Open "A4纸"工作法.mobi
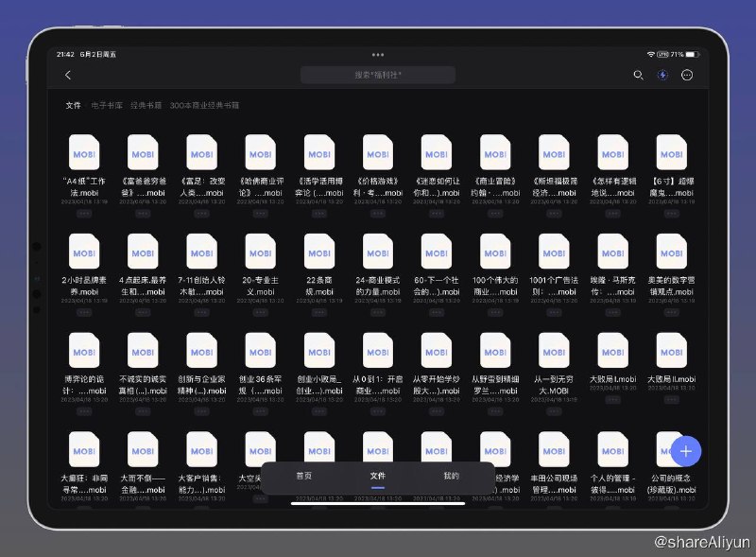 (85, 151)
